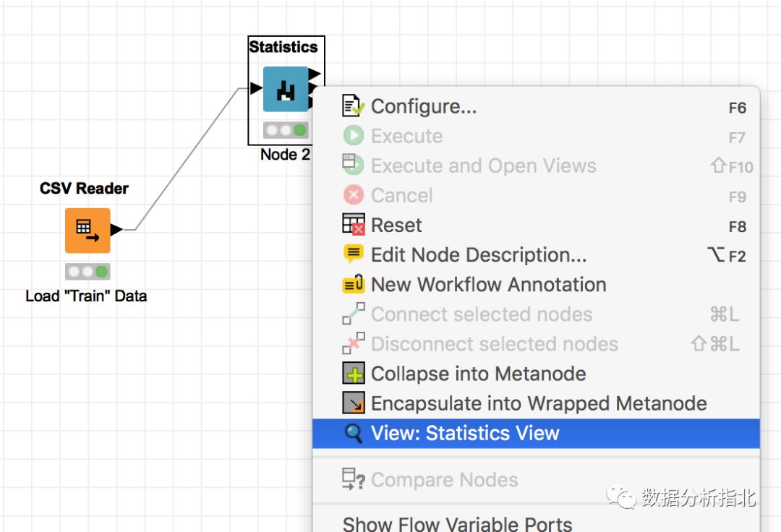
Task: Choose Reset in the context menu
Action: [x=396, y=226]
